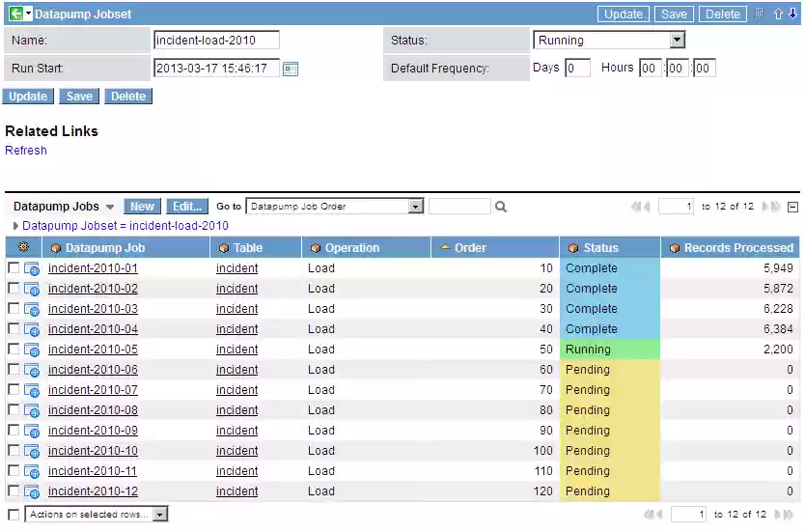Sort by the Operation column header
This screenshot has height=532, width=805.
click(x=352, y=248)
